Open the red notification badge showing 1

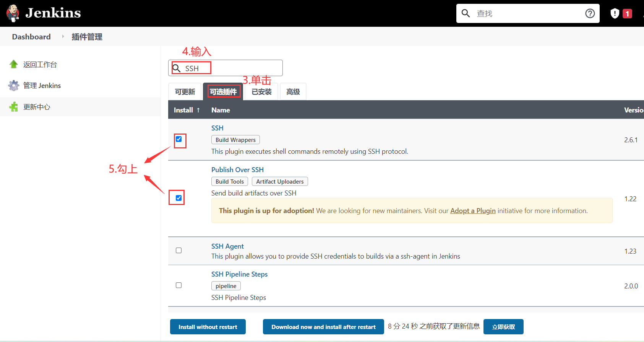[x=627, y=14]
